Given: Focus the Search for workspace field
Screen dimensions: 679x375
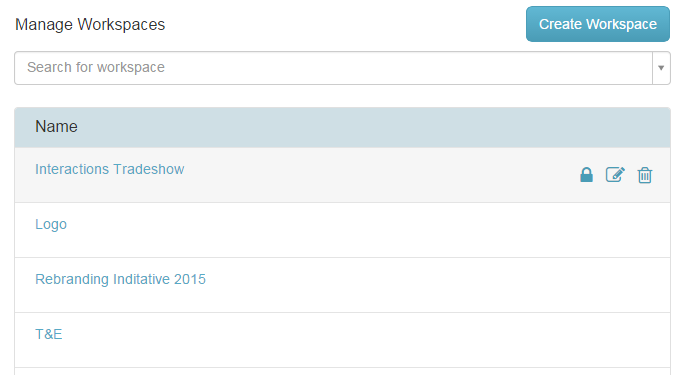Looking at the screenshot, I should click(333, 68).
